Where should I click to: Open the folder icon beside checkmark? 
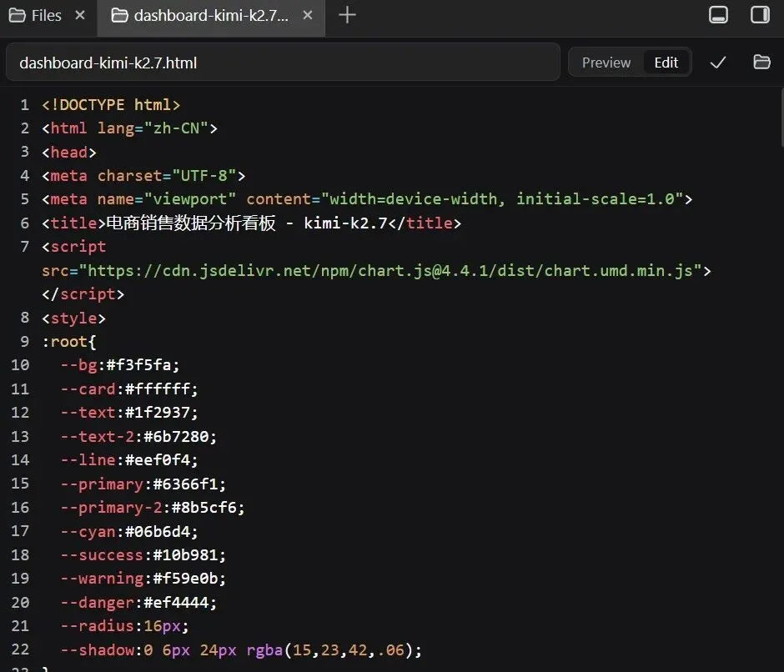(x=761, y=62)
